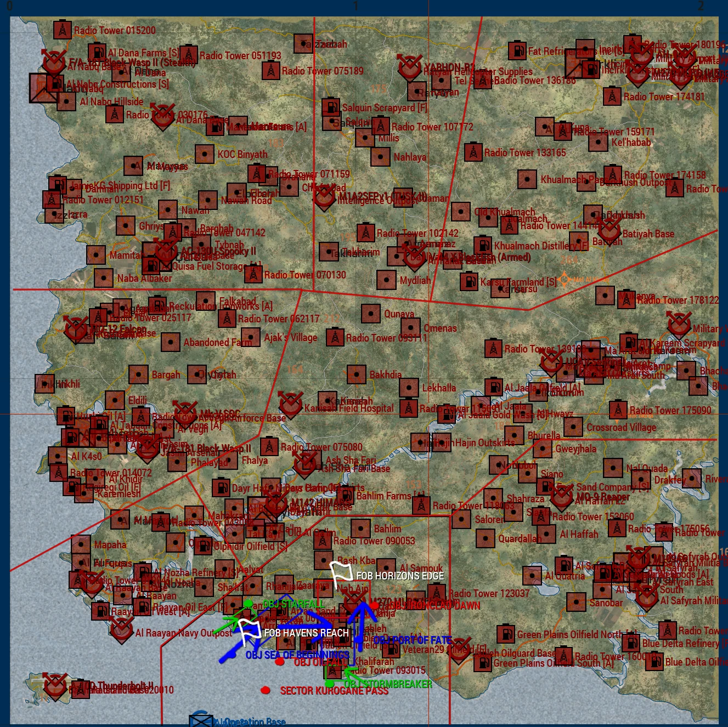Select the Radio Tower 133165 icon

[473, 152]
